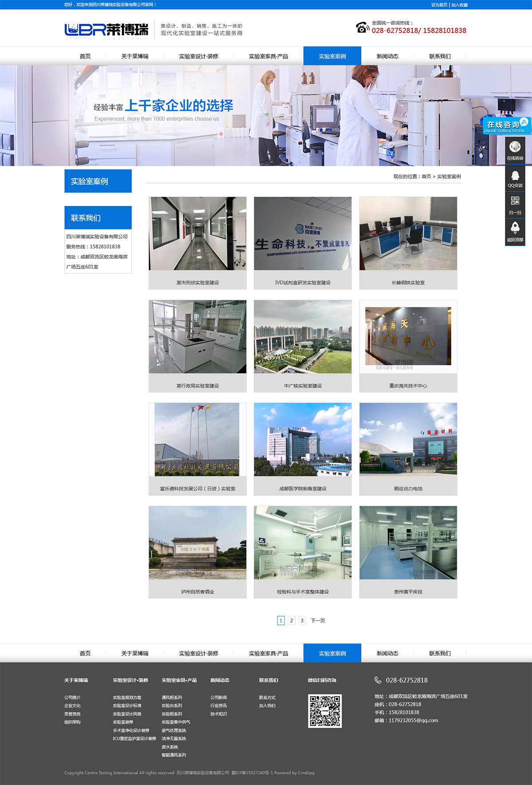Open 公司新闻 footer link
Viewport: 532px width, 785px height.
coord(219,698)
